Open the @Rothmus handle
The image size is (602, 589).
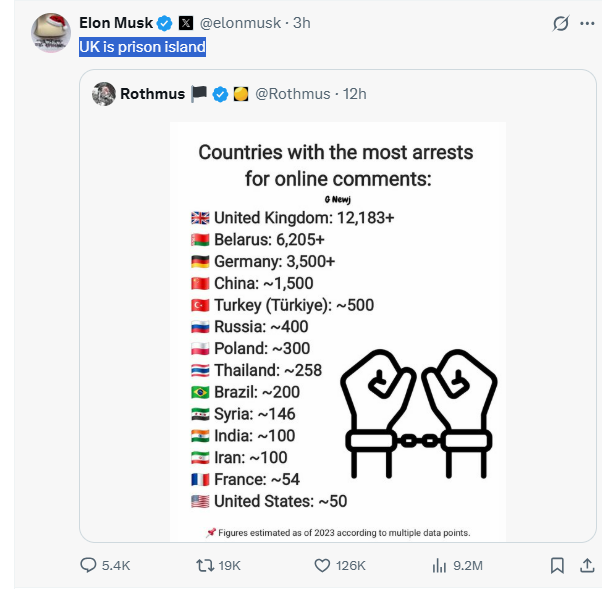[292, 94]
